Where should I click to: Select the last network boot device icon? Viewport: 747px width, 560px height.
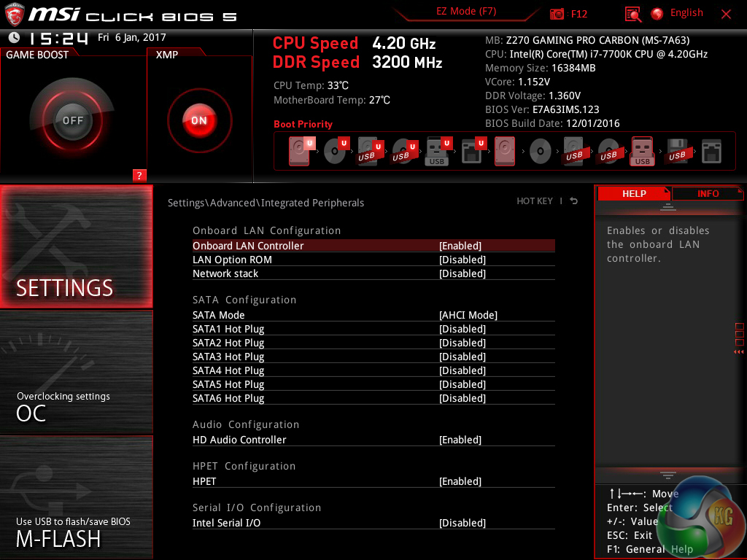[x=711, y=152]
